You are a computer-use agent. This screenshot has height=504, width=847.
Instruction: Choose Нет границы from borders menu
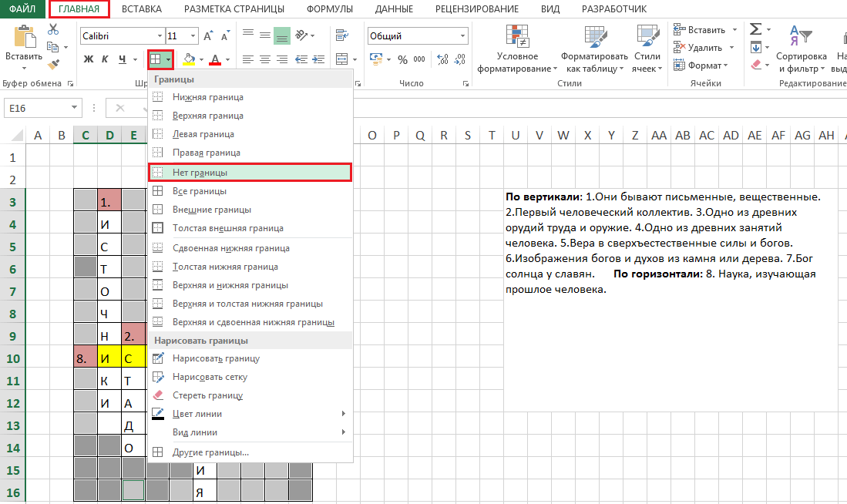200,173
